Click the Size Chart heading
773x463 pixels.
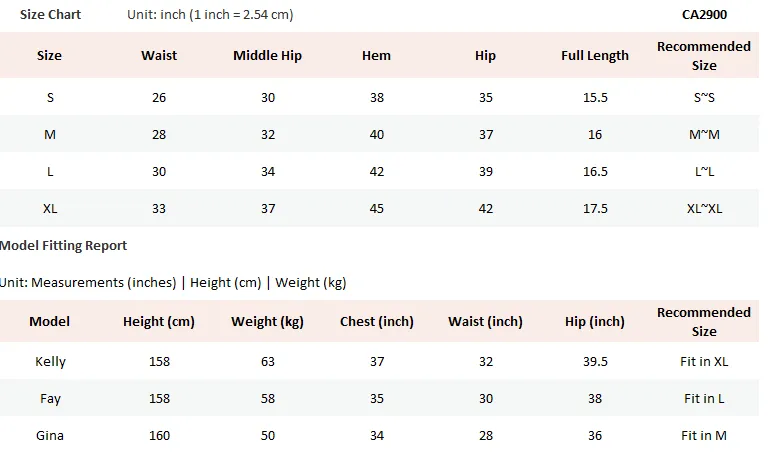pos(50,15)
